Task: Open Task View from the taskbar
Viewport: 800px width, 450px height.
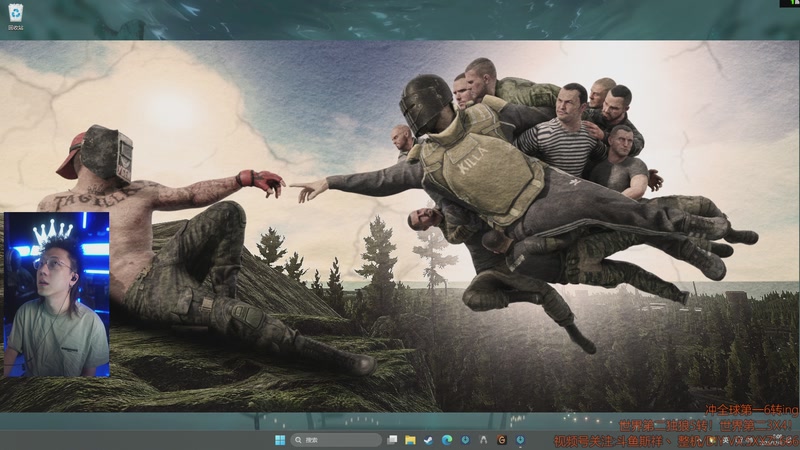Action: [x=392, y=440]
